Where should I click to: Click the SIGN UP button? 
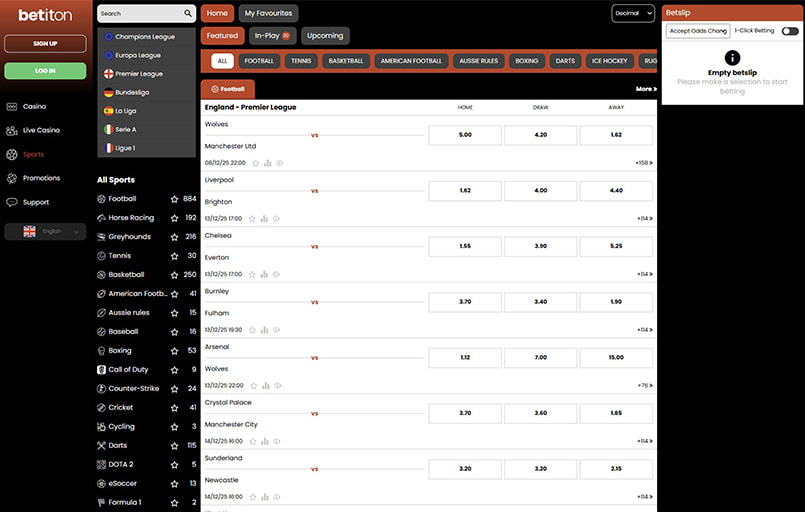[45, 44]
